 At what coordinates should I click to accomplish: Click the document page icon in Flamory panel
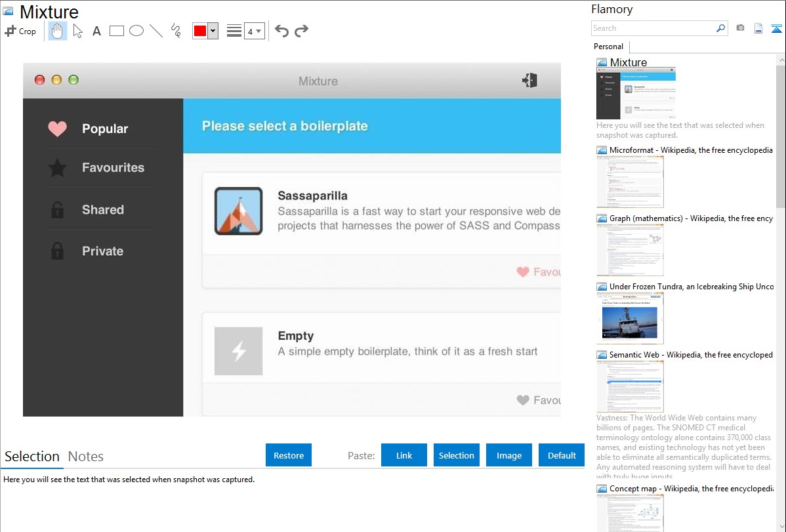tap(758, 28)
